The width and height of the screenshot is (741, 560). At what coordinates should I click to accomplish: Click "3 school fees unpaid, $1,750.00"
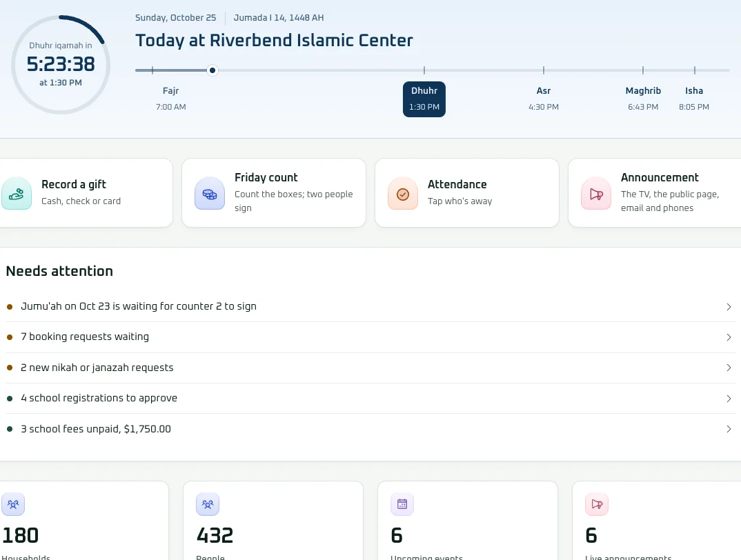tap(96, 429)
